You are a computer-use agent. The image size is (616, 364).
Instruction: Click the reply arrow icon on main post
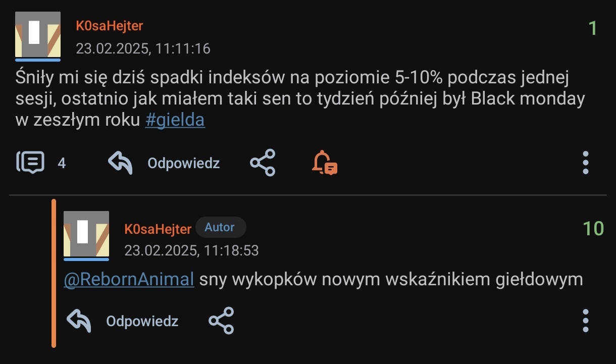[120, 163]
